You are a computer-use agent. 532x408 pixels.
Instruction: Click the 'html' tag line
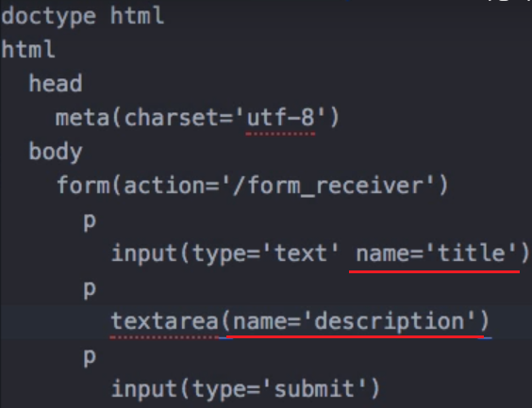point(27,50)
